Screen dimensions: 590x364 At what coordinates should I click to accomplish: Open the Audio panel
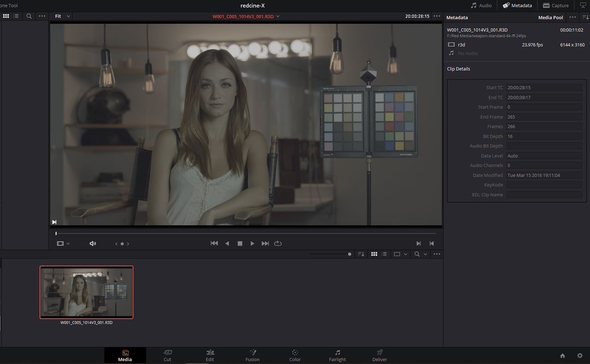pyautogui.click(x=481, y=6)
